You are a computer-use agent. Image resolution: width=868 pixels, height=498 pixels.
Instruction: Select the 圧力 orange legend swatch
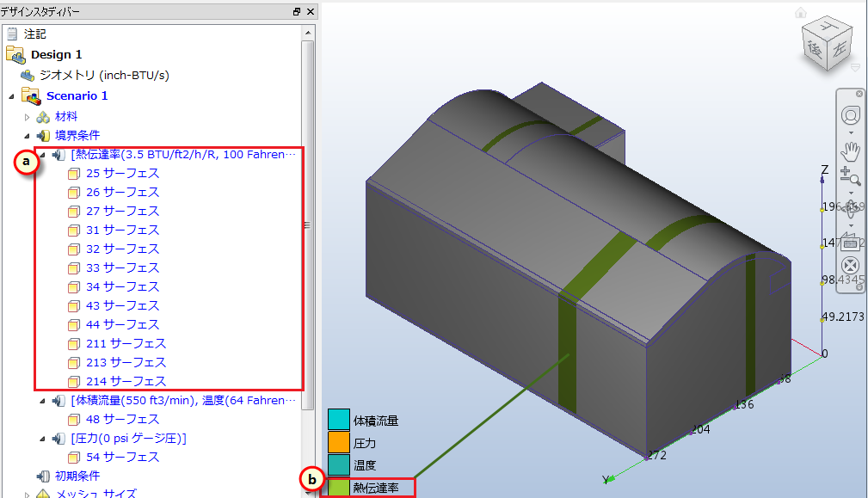pyautogui.click(x=339, y=443)
